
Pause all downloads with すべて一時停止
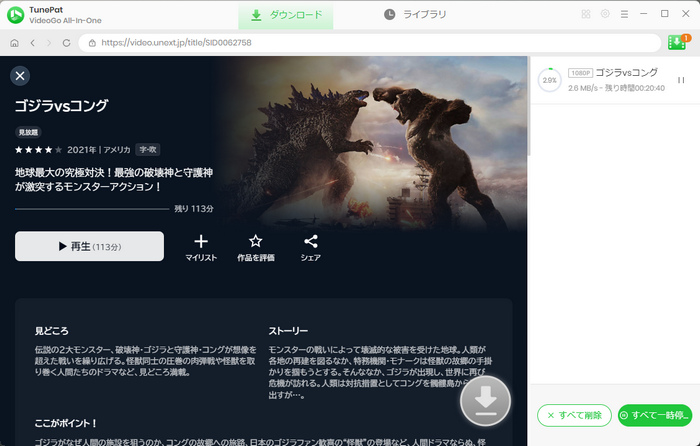click(655, 415)
